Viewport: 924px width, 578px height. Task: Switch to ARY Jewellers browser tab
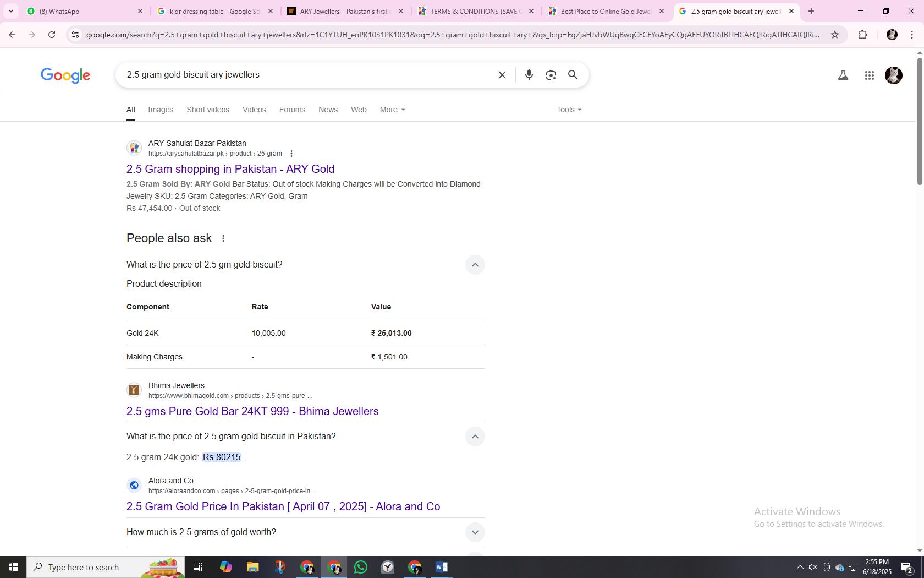point(345,11)
